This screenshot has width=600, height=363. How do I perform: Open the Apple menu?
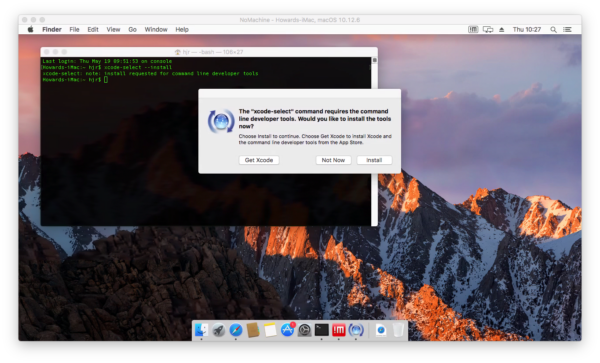[31, 29]
